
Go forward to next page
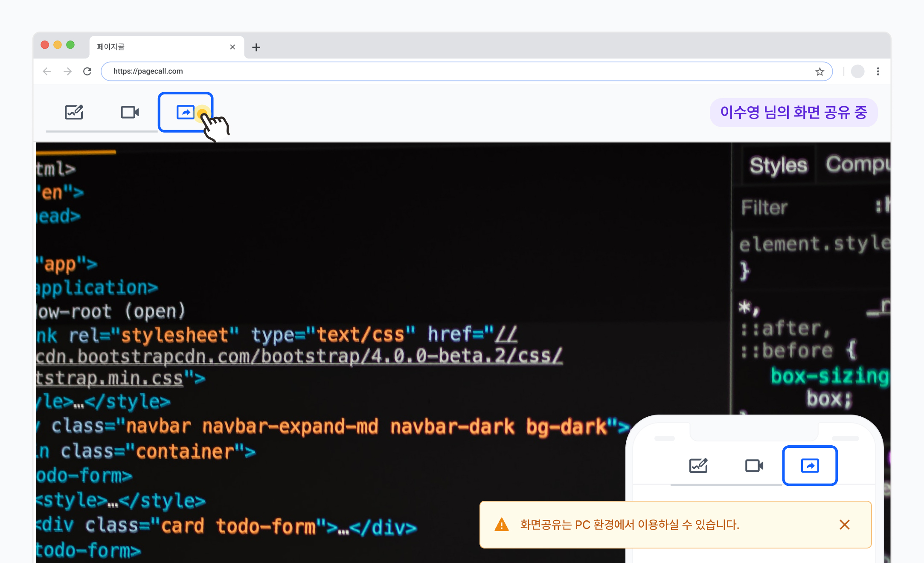tap(67, 71)
